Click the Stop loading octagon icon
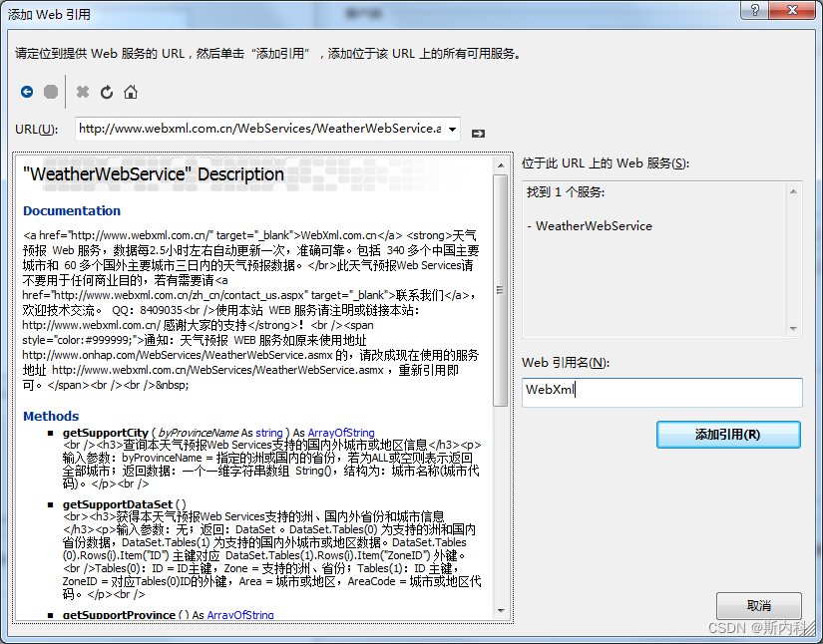Viewport: 823px width, 644px height. tap(51, 92)
